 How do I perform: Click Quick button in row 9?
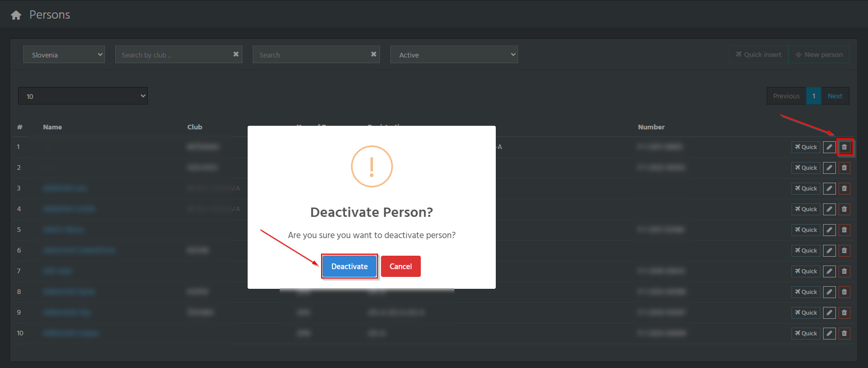[806, 313]
